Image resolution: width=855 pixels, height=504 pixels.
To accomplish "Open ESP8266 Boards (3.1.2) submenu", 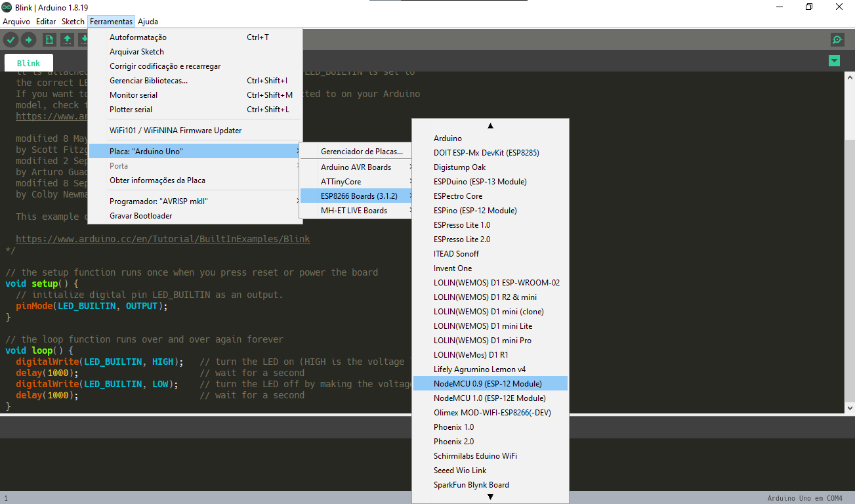I will (356, 196).
